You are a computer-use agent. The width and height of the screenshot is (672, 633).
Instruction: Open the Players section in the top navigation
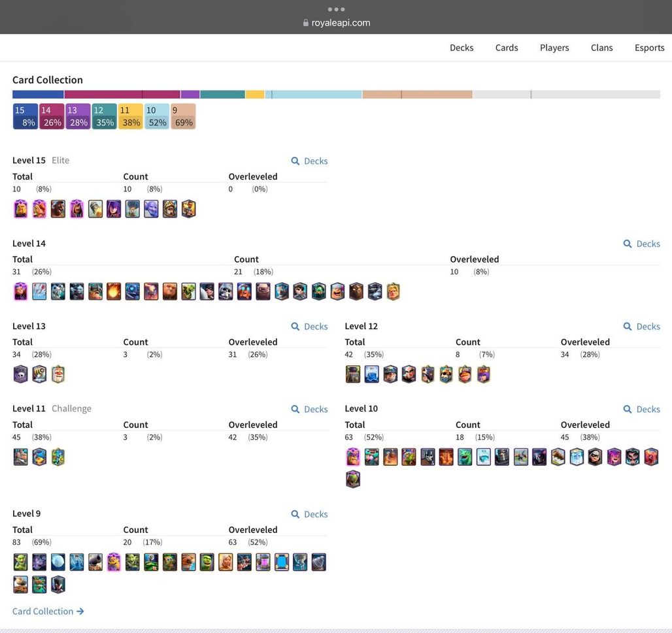point(554,48)
